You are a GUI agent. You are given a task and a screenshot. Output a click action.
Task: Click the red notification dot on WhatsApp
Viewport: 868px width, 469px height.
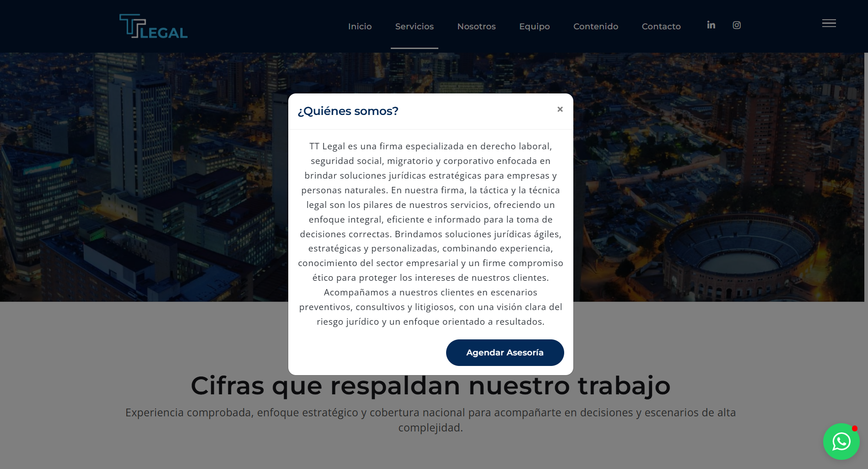[854, 429]
